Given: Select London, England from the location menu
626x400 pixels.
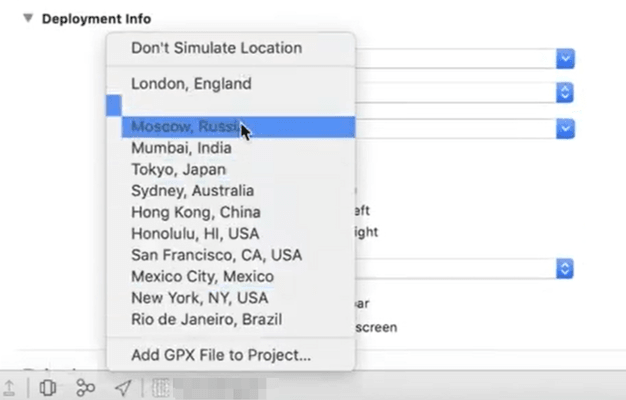Looking at the screenshot, I should [x=231, y=84].
